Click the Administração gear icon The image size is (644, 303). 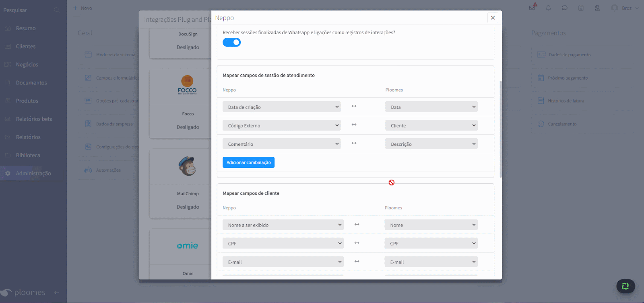(8, 173)
